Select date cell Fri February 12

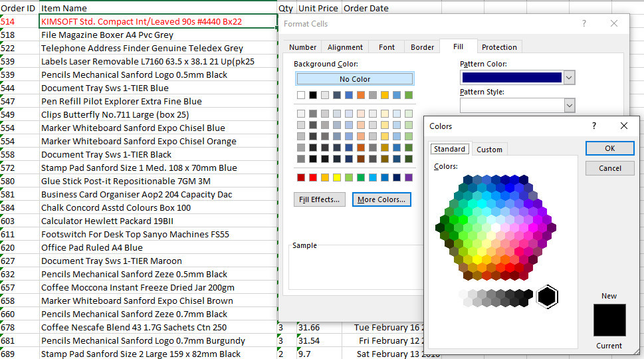tap(383, 340)
